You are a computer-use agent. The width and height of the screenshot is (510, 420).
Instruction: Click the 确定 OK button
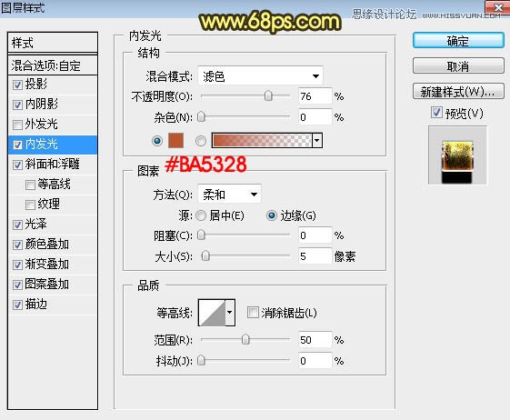(x=458, y=41)
